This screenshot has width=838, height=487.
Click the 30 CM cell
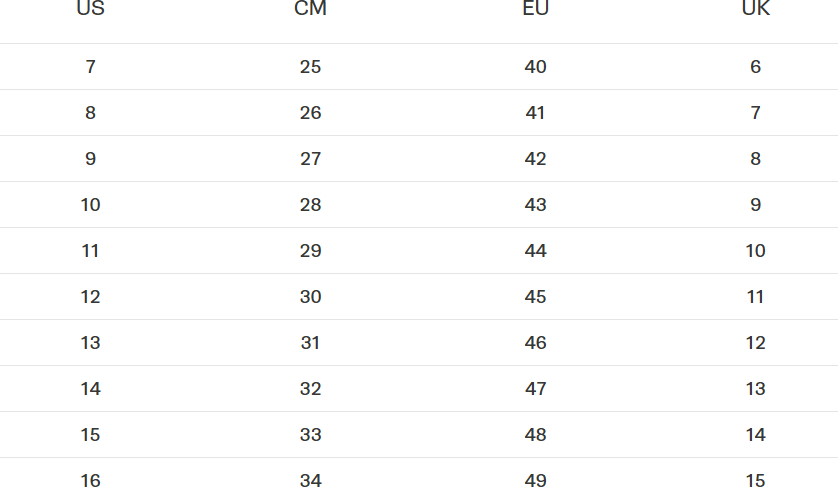[x=310, y=297]
